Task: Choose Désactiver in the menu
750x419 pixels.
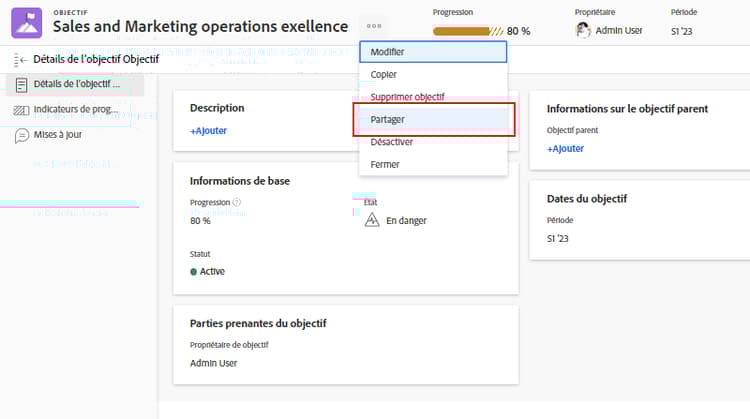Action: (433, 142)
